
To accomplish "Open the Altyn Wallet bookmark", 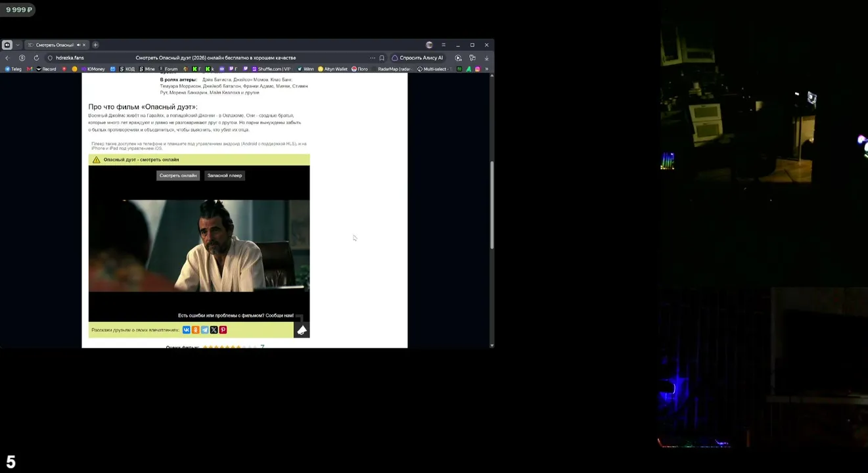I will (x=332, y=69).
